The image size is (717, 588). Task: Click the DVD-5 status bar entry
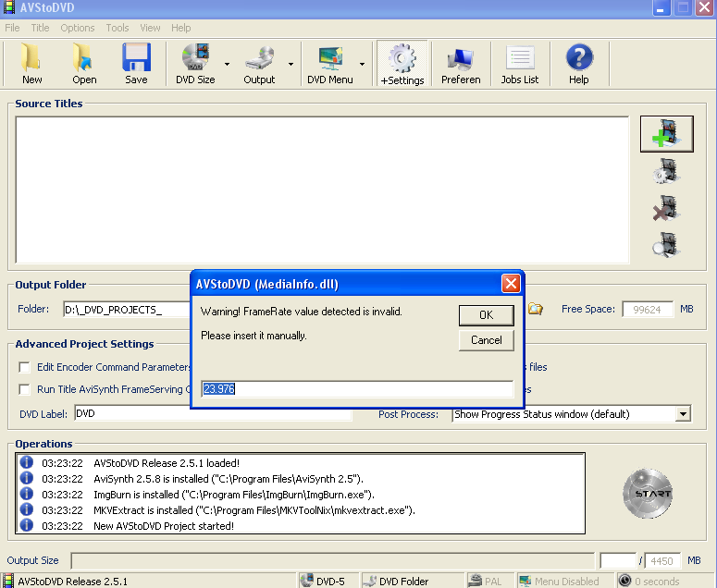click(329, 582)
